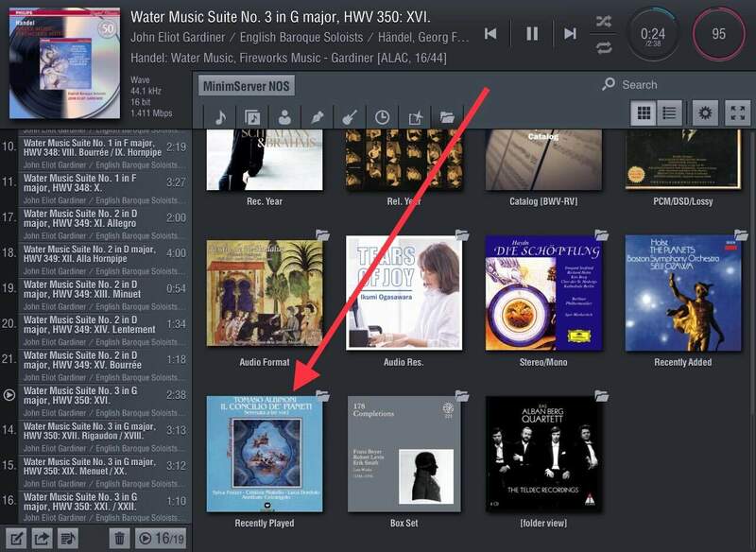This screenshot has height=552, width=756.
Task: Click the 0:24 track progress dial
Action: coord(653,34)
